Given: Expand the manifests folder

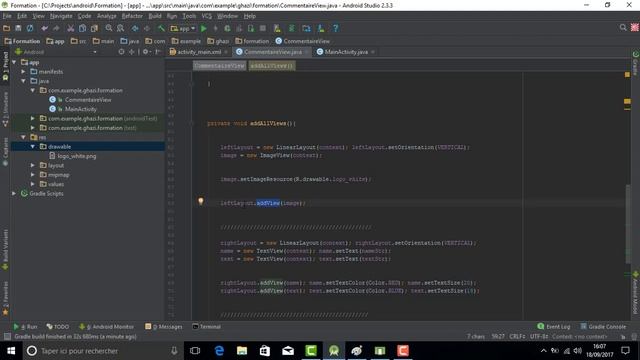Looking at the screenshot, I should click(x=24, y=71).
